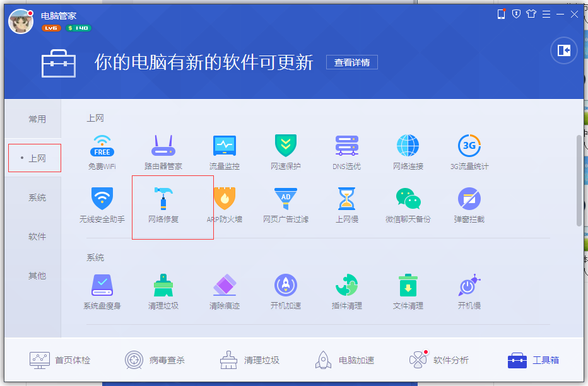Open 清理垃圾 tool in 系统 section

tap(163, 292)
